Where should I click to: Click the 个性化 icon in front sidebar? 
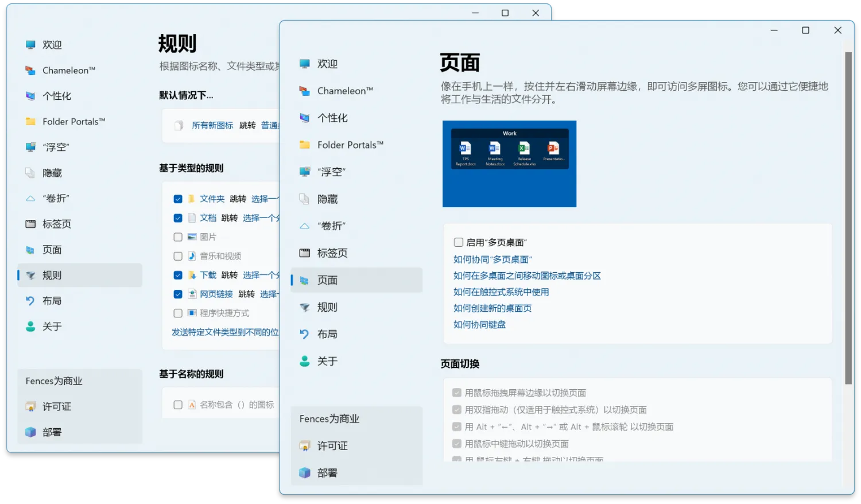click(x=304, y=118)
